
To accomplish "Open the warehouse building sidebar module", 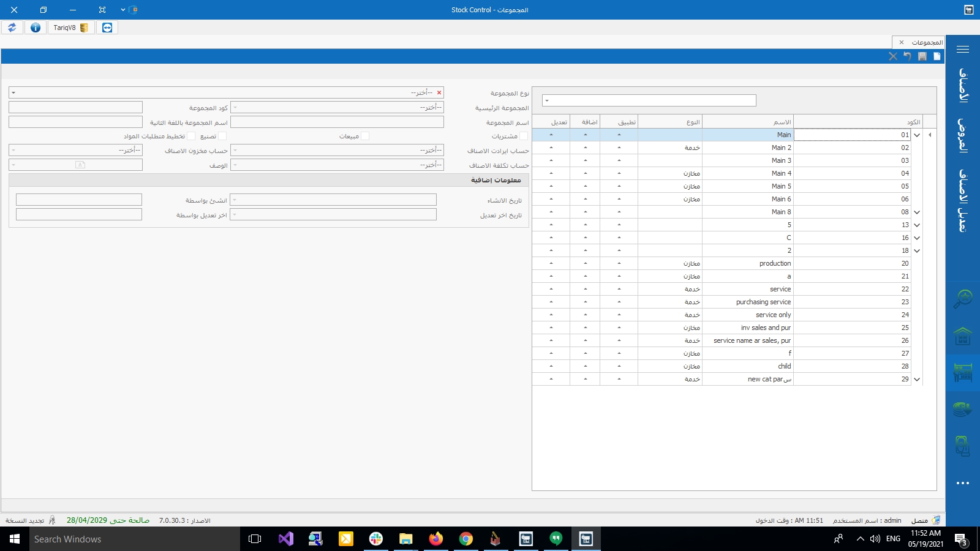I will 962,336.
